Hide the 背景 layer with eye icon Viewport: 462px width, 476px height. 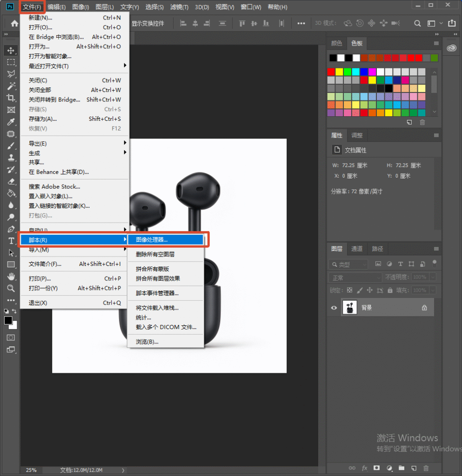[334, 308]
